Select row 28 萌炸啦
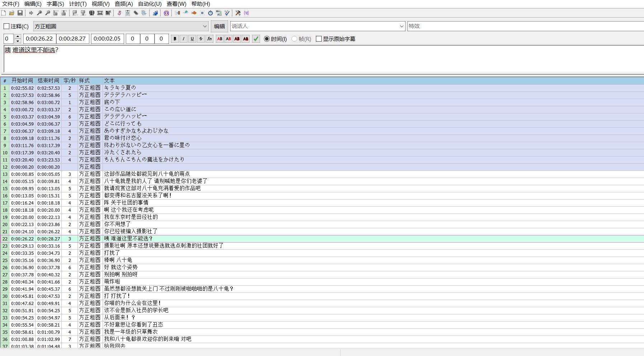Screen dimensions: 644x356 click(x=322, y=282)
